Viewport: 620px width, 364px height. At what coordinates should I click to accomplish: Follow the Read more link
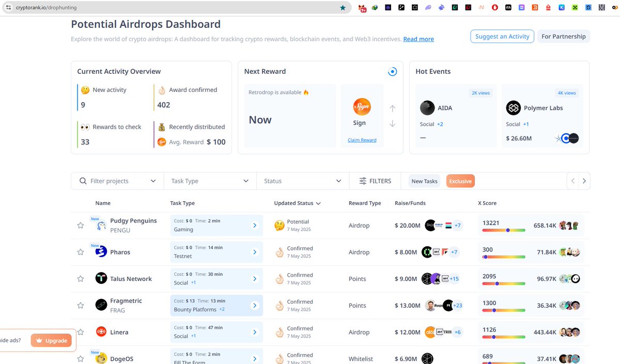419,39
